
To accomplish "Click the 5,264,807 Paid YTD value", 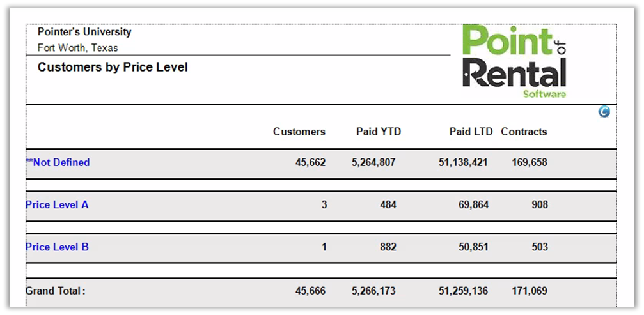I will pyautogui.click(x=373, y=162).
